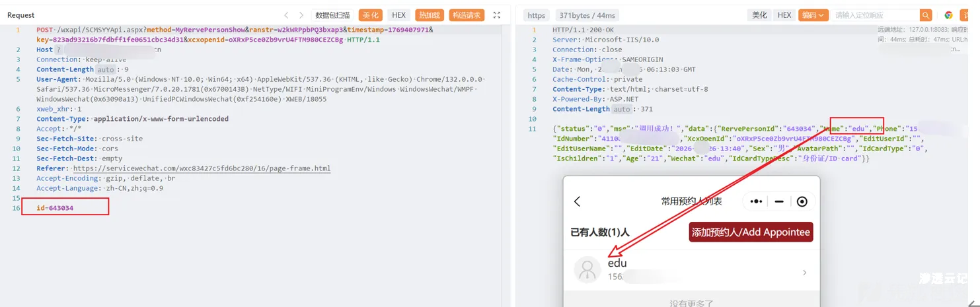Image resolution: width=980 pixels, height=307 pixels.
Task: Expand the edu appointee entry chevron
Action: click(804, 272)
